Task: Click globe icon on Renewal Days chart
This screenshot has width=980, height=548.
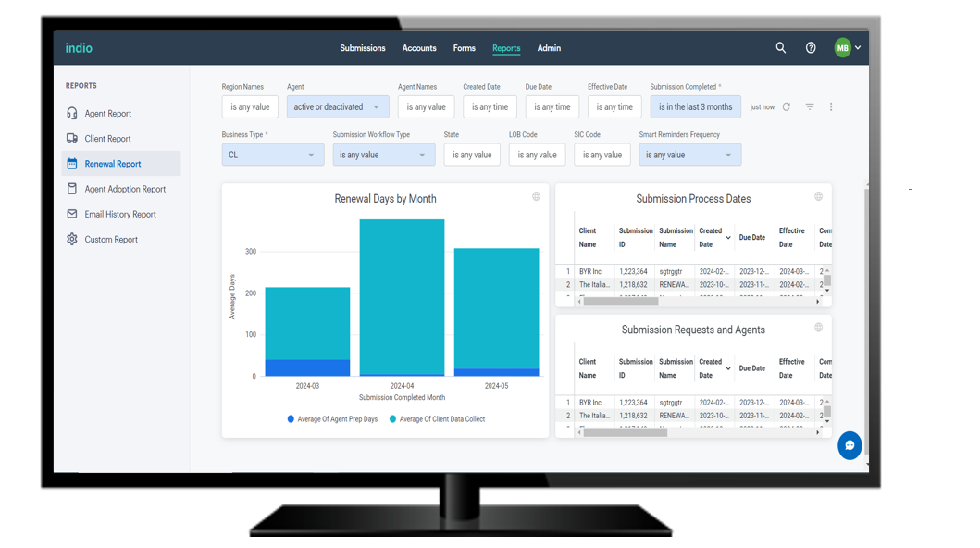Action: pos(536,197)
